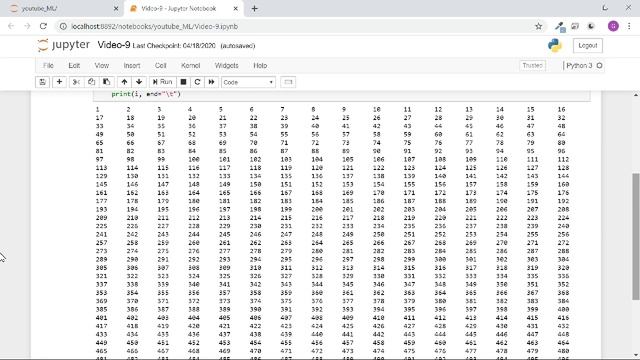Click the Logout button

(588, 45)
